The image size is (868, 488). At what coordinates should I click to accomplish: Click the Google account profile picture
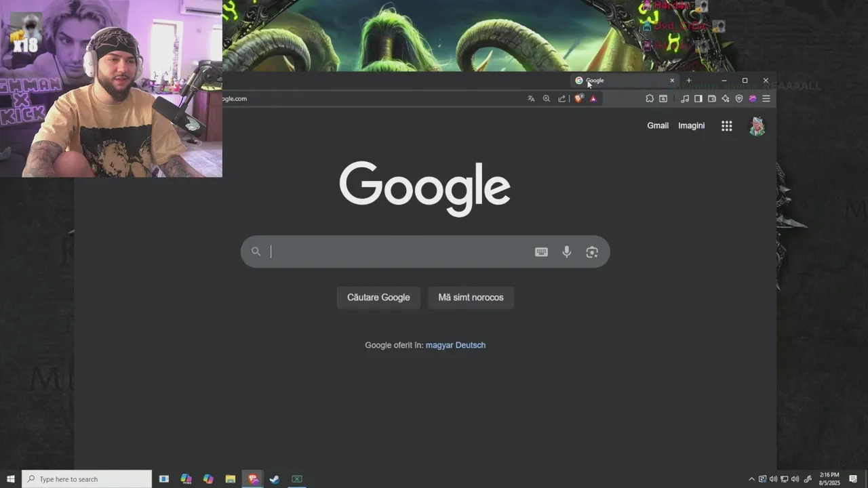757,126
